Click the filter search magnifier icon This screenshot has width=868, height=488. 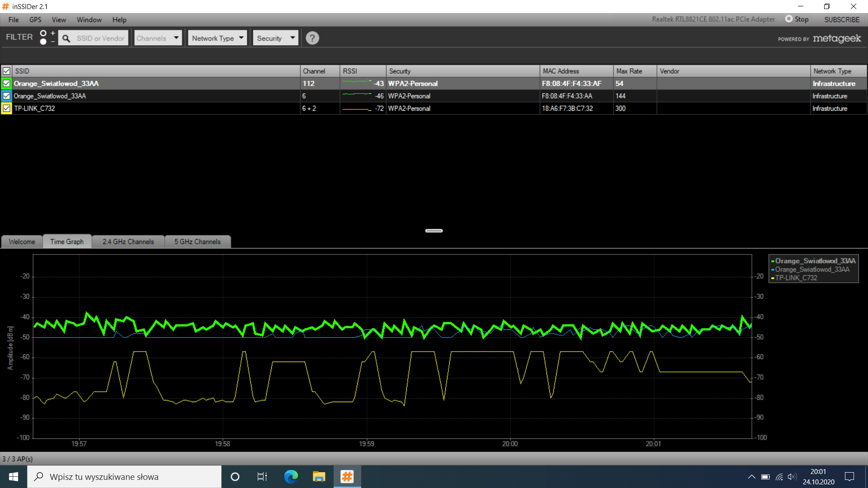[x=66, y=38]
